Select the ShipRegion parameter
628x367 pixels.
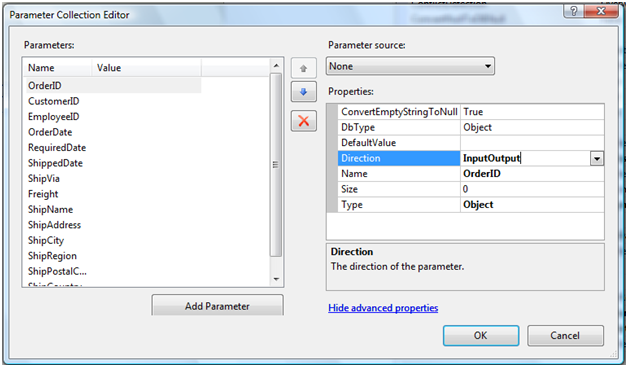[52, 256]
